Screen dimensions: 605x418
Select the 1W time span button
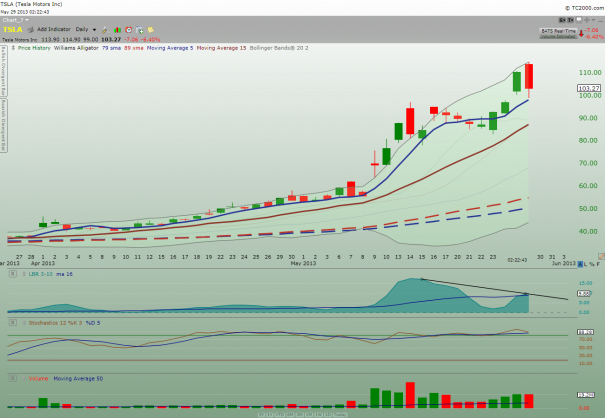click(x=318, y=415)
